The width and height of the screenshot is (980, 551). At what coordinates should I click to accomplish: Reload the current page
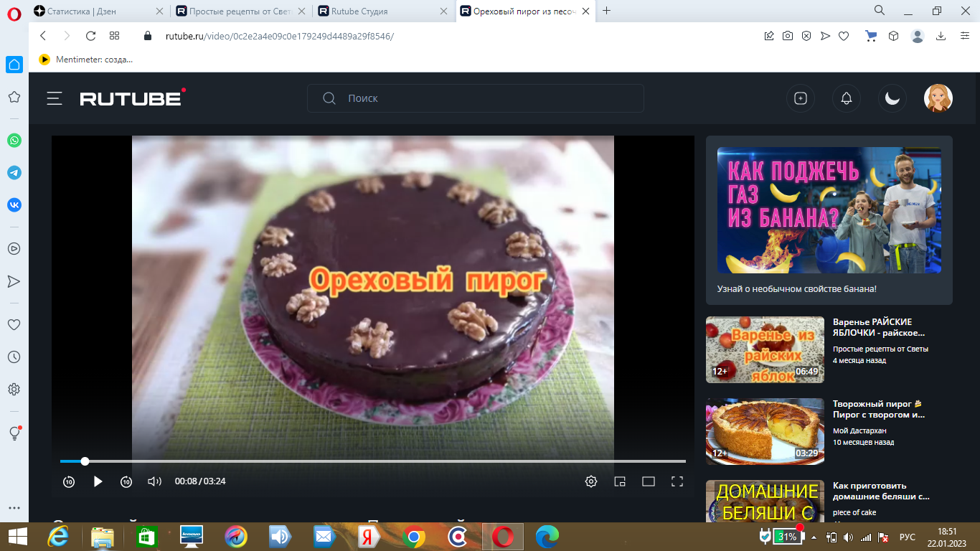point(90,36)
